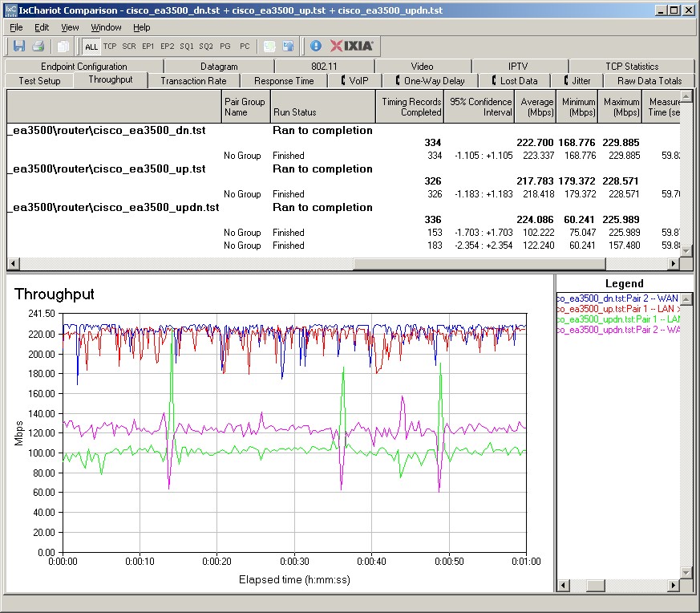The height and width of the screenshot is (613, 700).
Task: Toggle the SCR filter button
Action: pos(129,46)
